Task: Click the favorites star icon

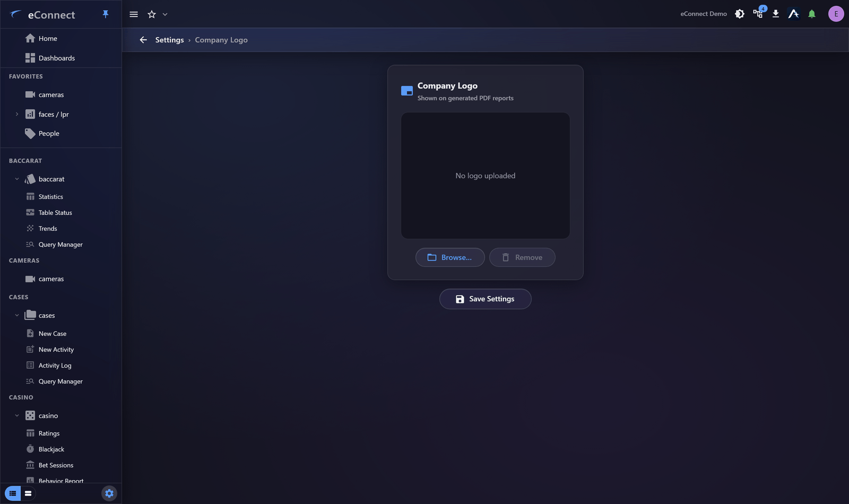Action: [152, 14]
